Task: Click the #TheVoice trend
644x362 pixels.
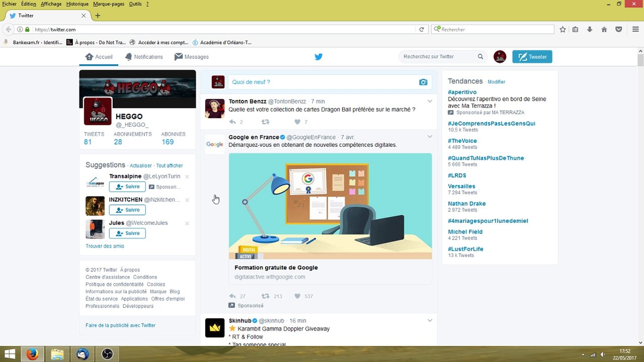Action: (462, 141)
